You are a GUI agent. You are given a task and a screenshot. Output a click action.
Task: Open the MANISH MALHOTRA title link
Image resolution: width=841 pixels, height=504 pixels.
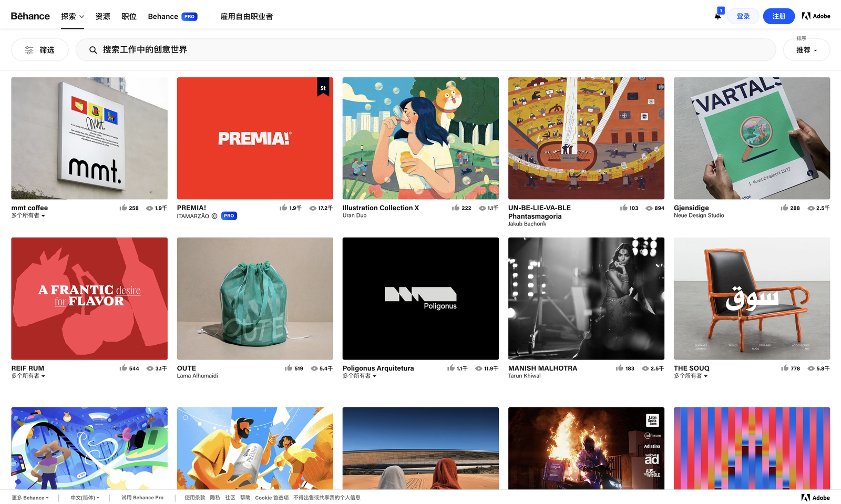point(542,368)
